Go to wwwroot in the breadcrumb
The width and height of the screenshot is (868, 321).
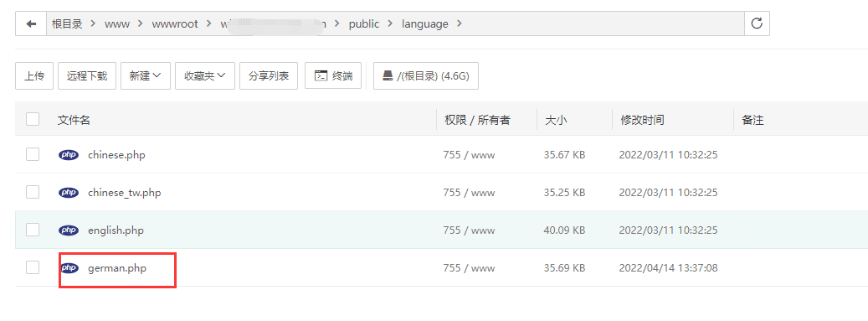coord(175,23)
